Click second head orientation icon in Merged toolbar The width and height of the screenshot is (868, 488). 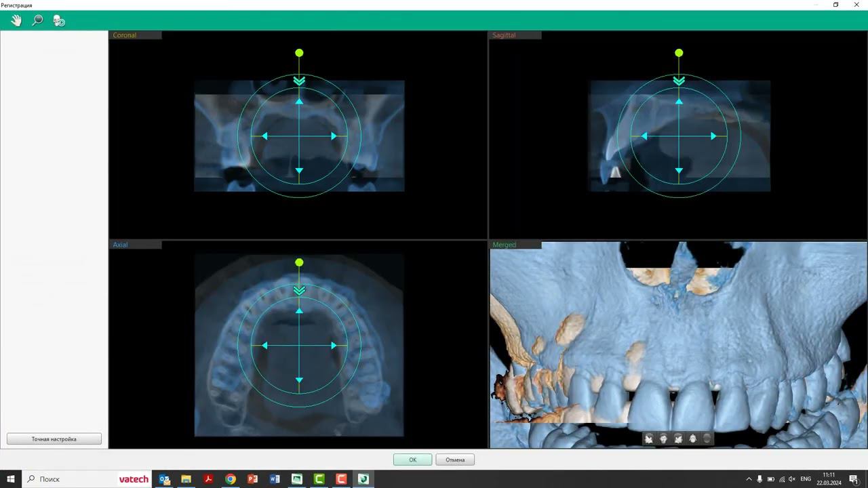click(x=663, y=439)
